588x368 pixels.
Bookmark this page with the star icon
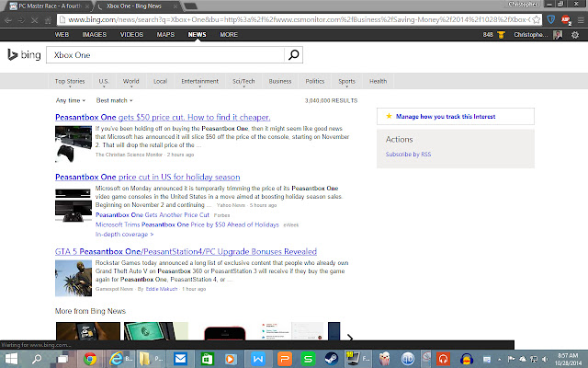point(537,19)
